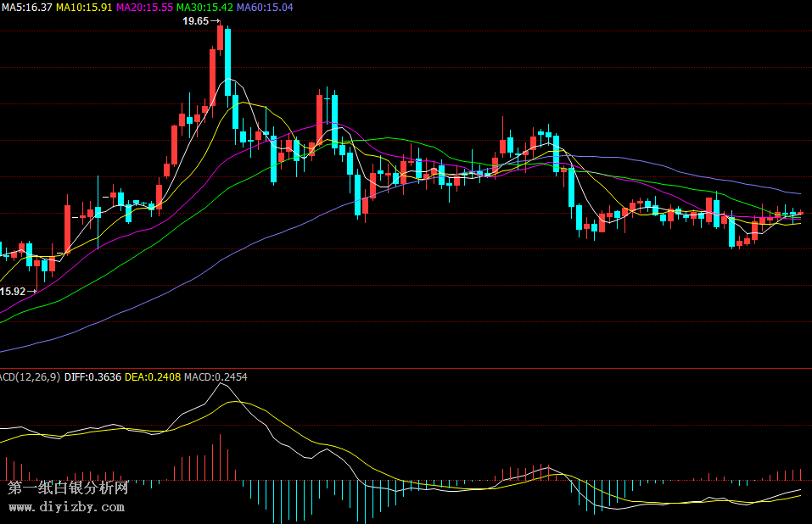Open MACD(12,26,9) indicator parameters label
This screenshot has height=524, width=812.
[30, 376]
